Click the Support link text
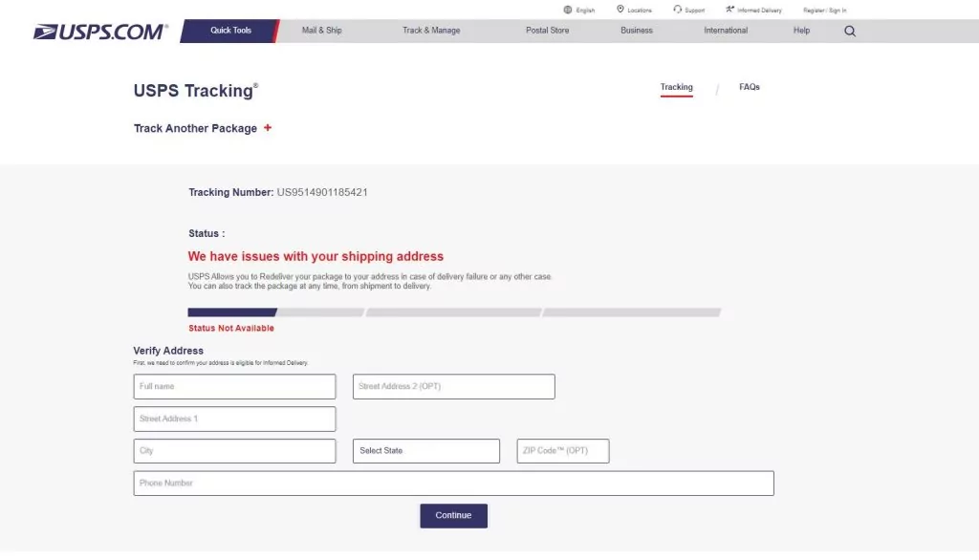This screenshot has width=979, height=560. [694, 11]
